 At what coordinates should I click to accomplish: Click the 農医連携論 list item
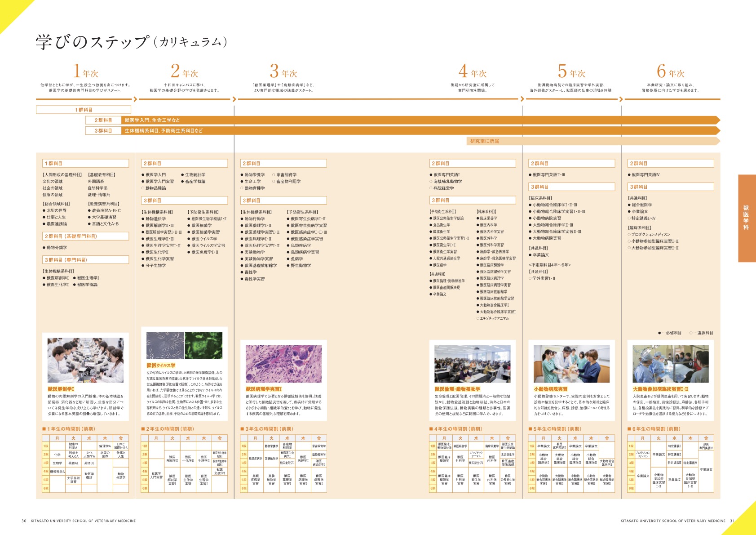click(x=55, y=224)
